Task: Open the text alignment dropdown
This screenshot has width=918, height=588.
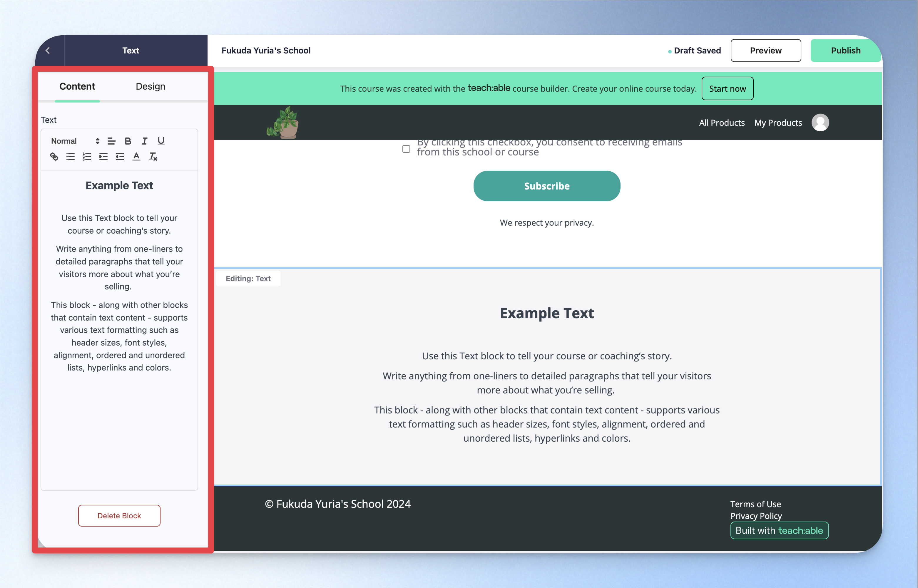Action: [111, 141]
